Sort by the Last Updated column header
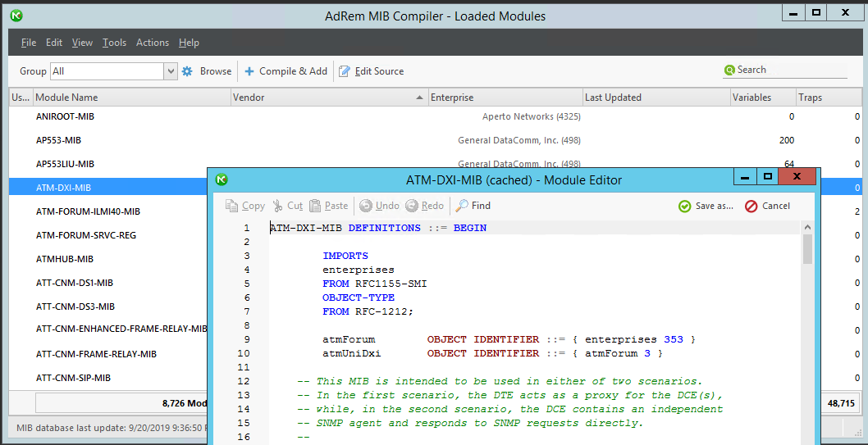 pos(656,98)
